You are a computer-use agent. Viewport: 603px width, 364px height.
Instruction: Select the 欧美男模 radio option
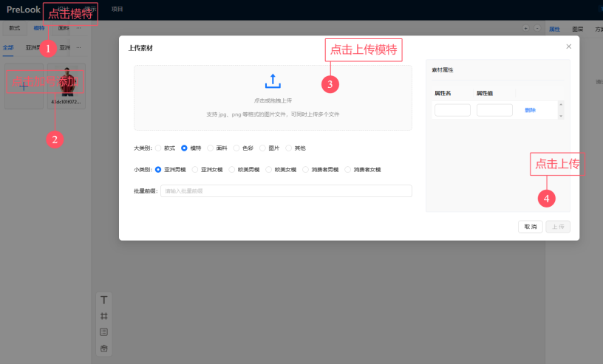click(232, 170)
